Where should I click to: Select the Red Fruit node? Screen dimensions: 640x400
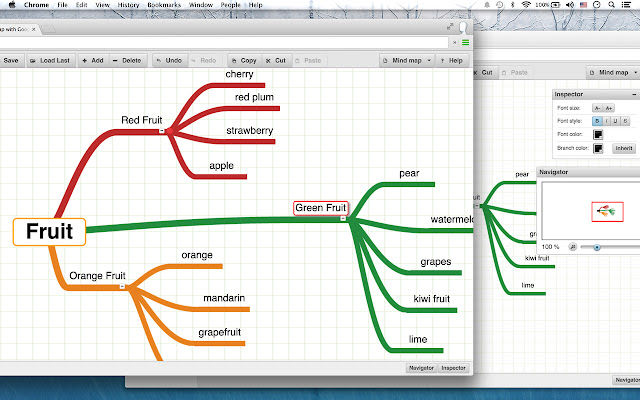click(142, 120)
